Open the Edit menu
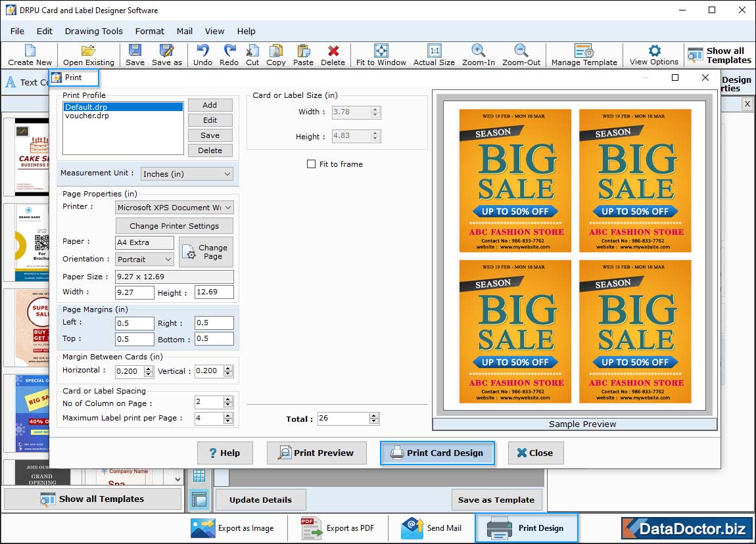756x544 pixels. 44,32
